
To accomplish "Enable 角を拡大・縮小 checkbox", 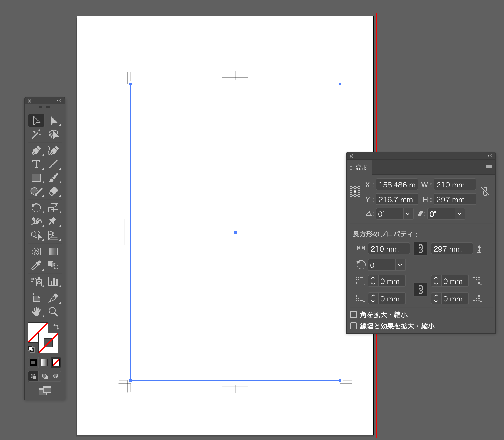I will [x=354, y=315].
